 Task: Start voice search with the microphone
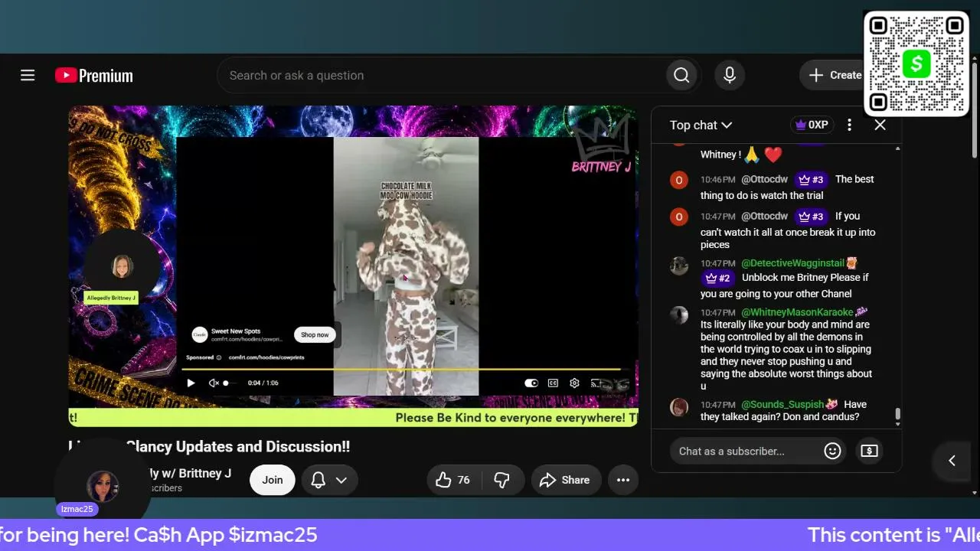point(730,75)
